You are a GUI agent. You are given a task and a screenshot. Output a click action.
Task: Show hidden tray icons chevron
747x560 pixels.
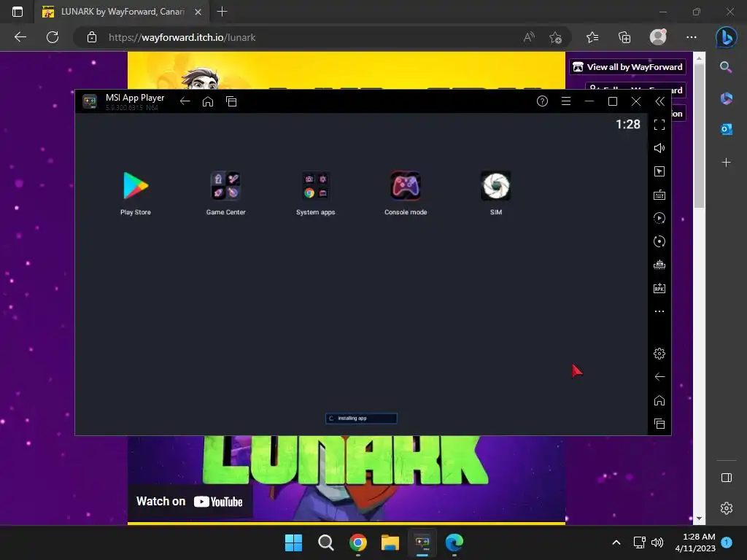click(x=616, y=542)
